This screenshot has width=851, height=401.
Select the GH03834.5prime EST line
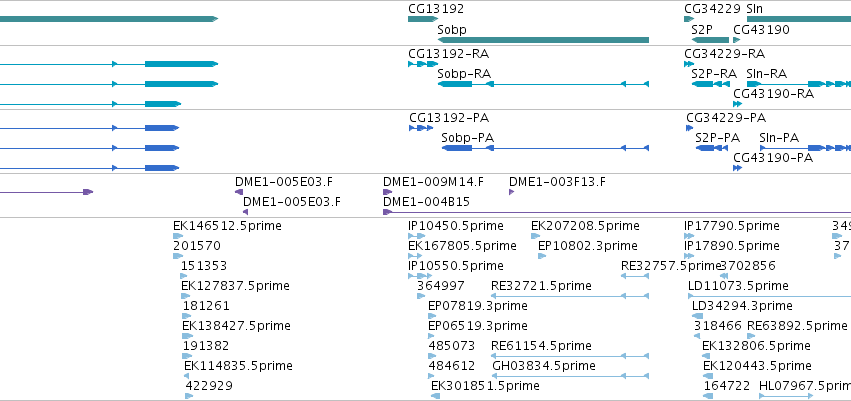pyautogui.click(x=570, y=376)
